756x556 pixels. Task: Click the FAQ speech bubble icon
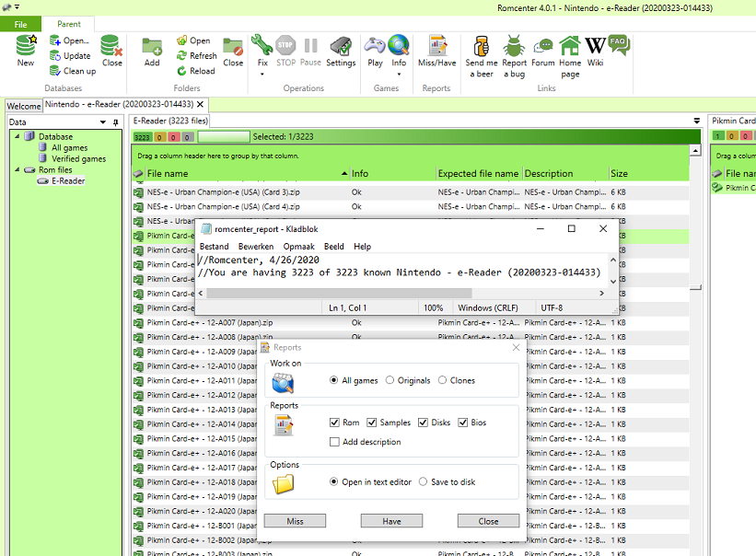(x=619, y=45)
